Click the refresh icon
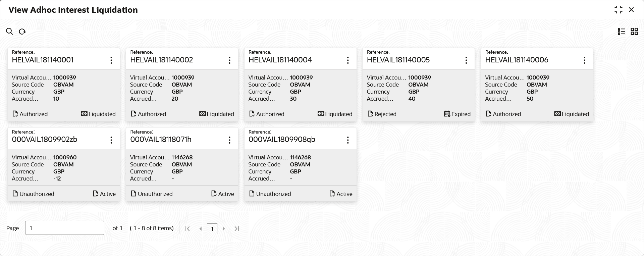Viewport: 644px width, 256px height. pos(22,32)
